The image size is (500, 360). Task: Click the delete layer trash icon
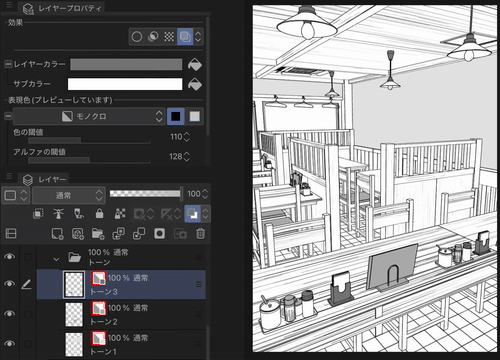point(200,234)
